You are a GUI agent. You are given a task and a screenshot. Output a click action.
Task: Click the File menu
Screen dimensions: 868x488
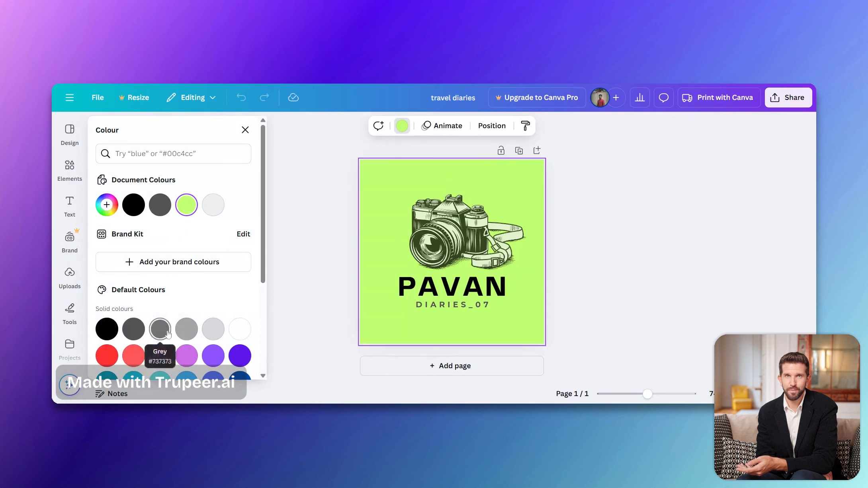click(97, 97)
